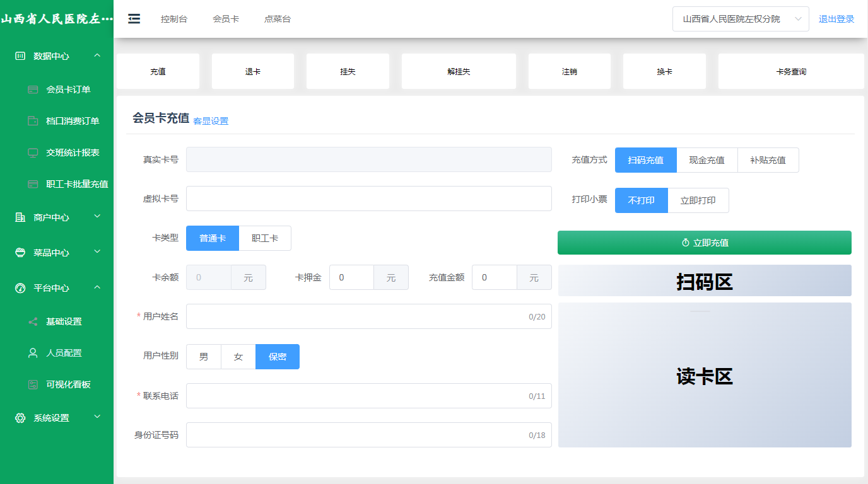This screenshot has height=484, width=868.
Task: Open the 控制台 top menu item
Action: click(x=174, y=19)
